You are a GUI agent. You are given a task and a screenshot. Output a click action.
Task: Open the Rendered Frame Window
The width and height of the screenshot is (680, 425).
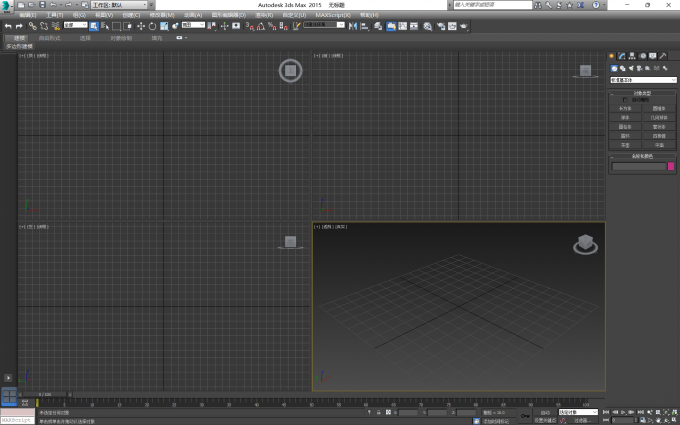tap(452, 26)
